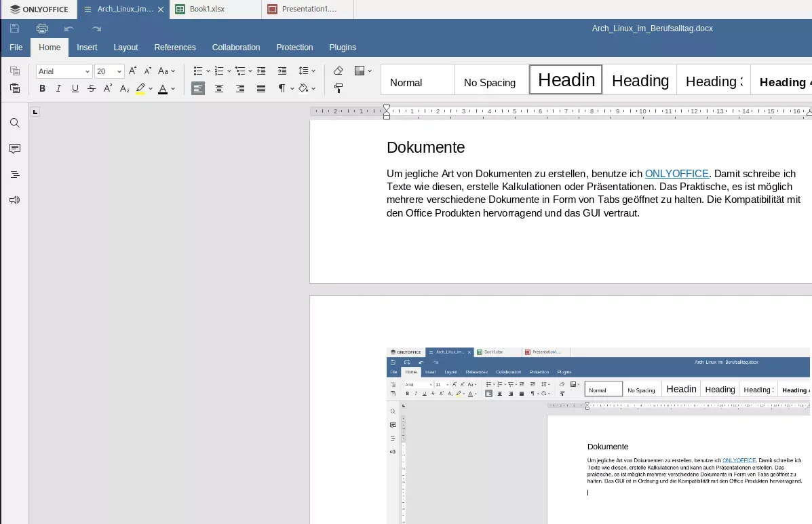The width and height of the screenshot is (812, 524).
Task: Open the Search panel from the sidebar
Action: (14, 123)
